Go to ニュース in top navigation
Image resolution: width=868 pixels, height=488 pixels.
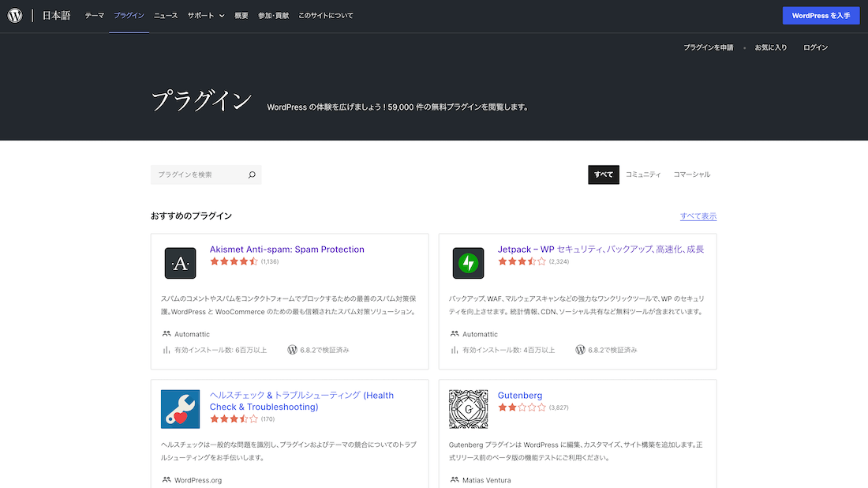166,16
